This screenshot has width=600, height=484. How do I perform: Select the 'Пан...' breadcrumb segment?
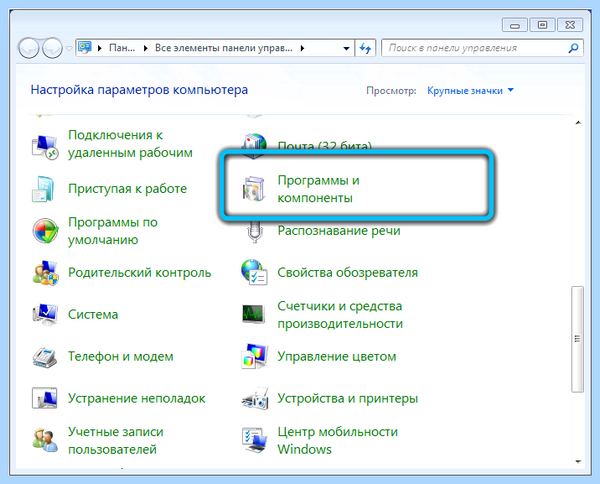click(x=122, y=48)
